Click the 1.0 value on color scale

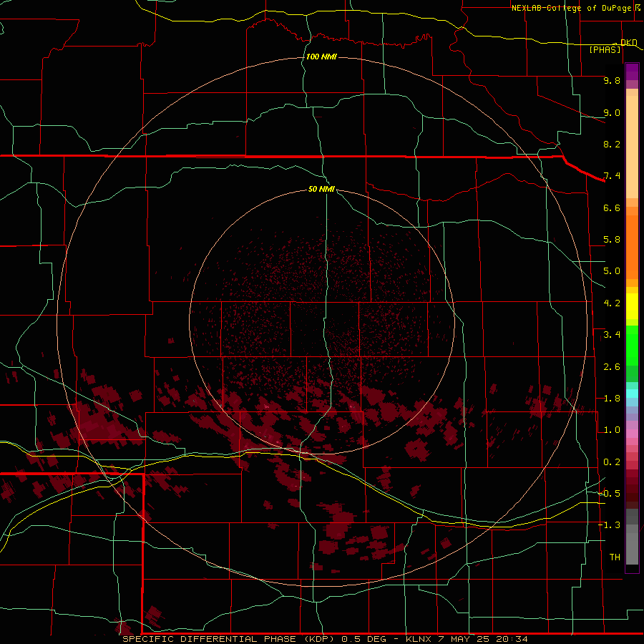(612, 430)
